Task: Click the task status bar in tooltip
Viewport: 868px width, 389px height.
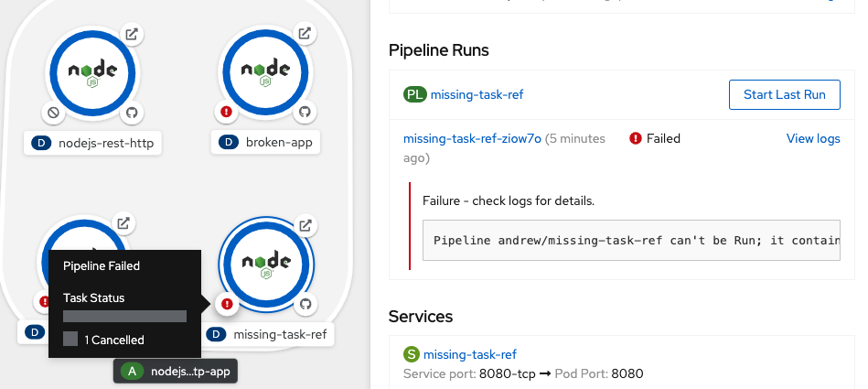Action: pyautogui.click(x=124, y=316)
